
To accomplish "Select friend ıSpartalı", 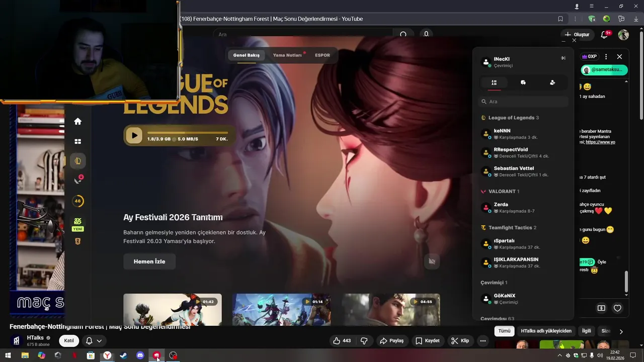I will click(523, 244).
